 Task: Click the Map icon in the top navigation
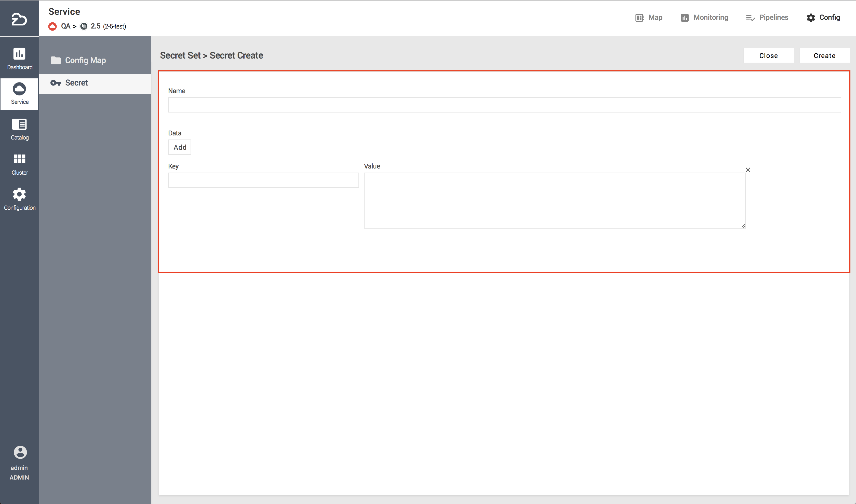tap(639, 18)
